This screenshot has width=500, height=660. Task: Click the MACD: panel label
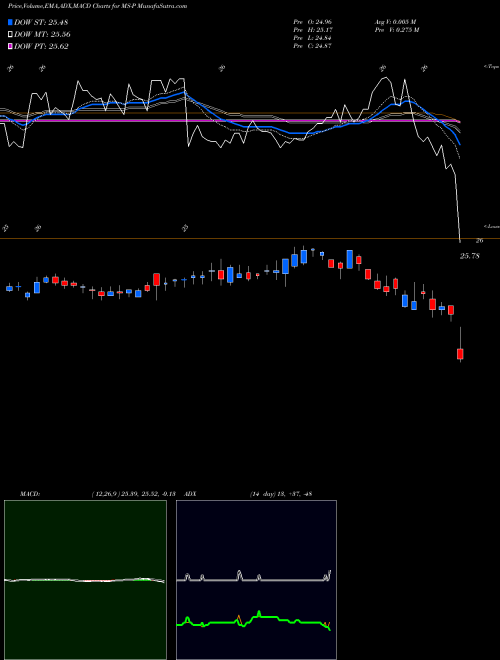30,494
